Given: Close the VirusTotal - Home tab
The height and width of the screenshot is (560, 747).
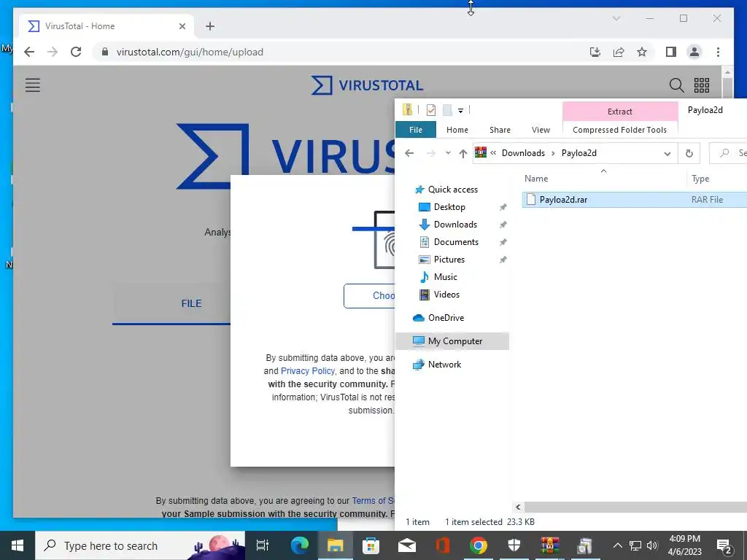Looking at the screenshot, I should [x=182, y=26].
